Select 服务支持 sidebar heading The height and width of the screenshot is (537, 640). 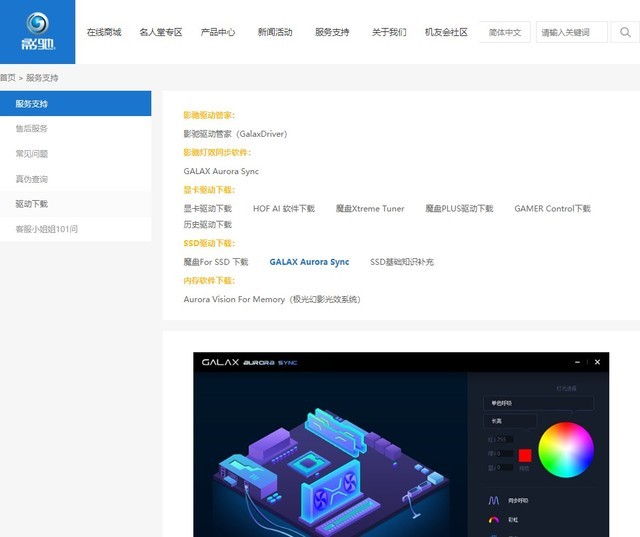pyautogui.click(x=76, y=103)
